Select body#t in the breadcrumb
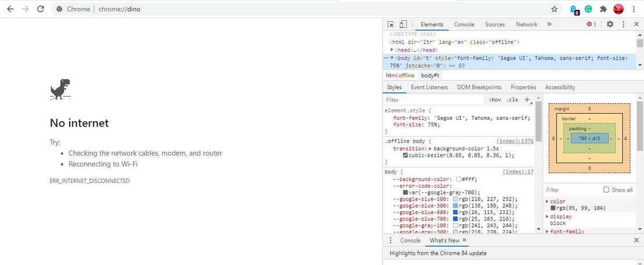The width and height of the screenshot is (644, 265). [x=430, y=75]
